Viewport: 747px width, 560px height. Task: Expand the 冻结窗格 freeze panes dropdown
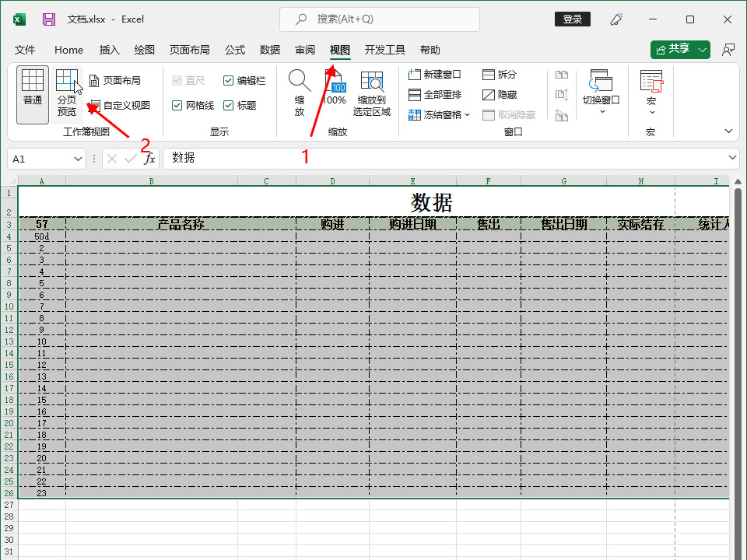click(x=440, y=115)
